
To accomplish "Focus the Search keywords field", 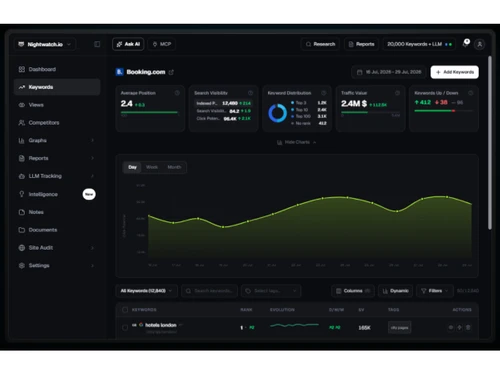I will (209, 291).
